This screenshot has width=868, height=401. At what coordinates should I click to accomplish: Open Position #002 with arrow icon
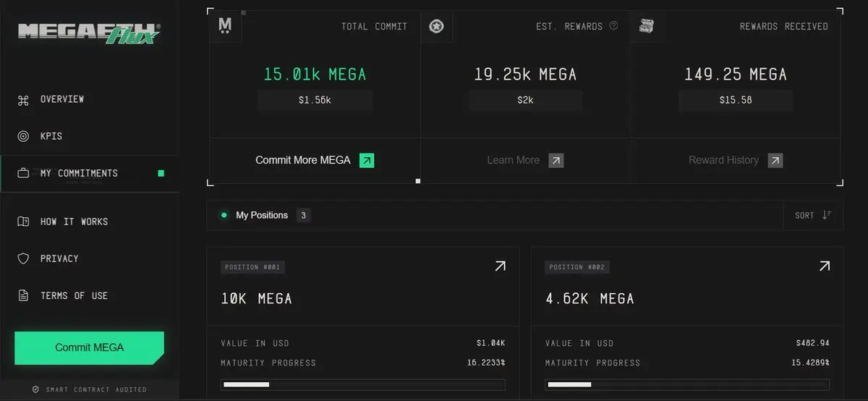tap(824, 266)
